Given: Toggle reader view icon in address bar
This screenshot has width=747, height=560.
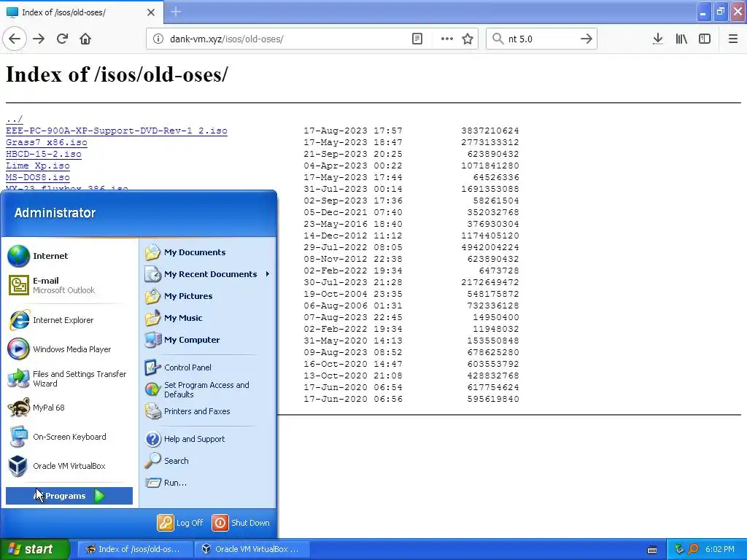Looking at the screenshot, I should [x=417, y=39].
